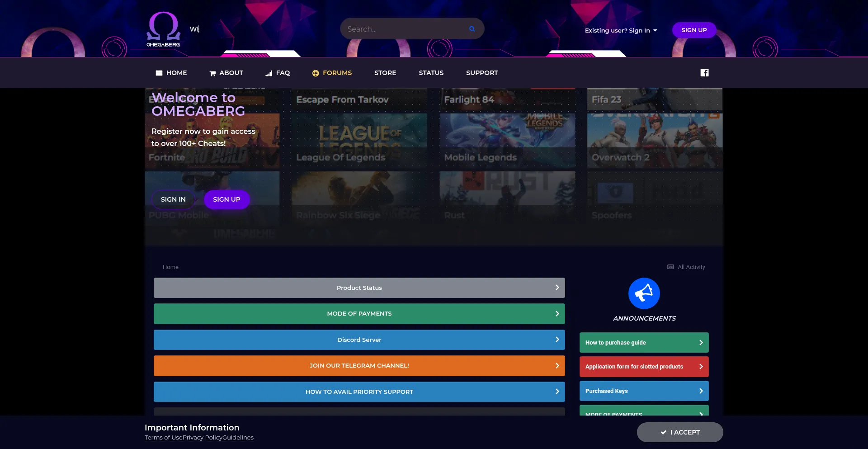
Task: Open the Escape From Tarkov tile
Action: tap(359, 99)
